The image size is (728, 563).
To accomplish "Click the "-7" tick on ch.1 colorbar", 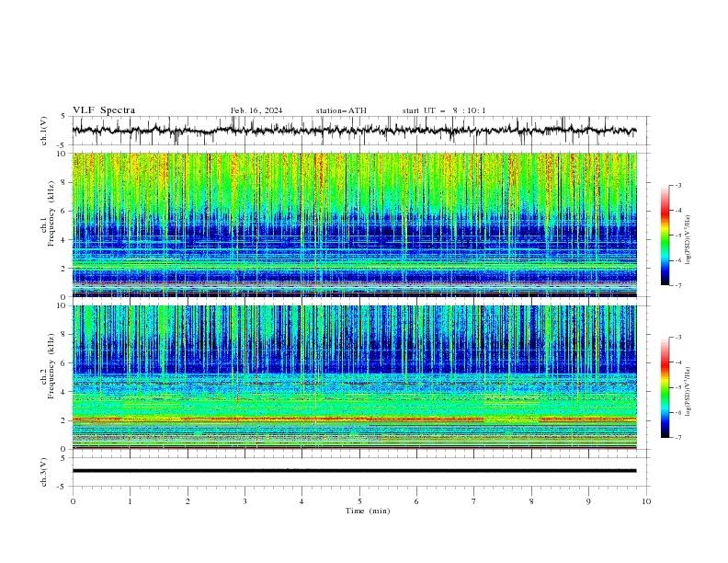I will pos(677,285).
